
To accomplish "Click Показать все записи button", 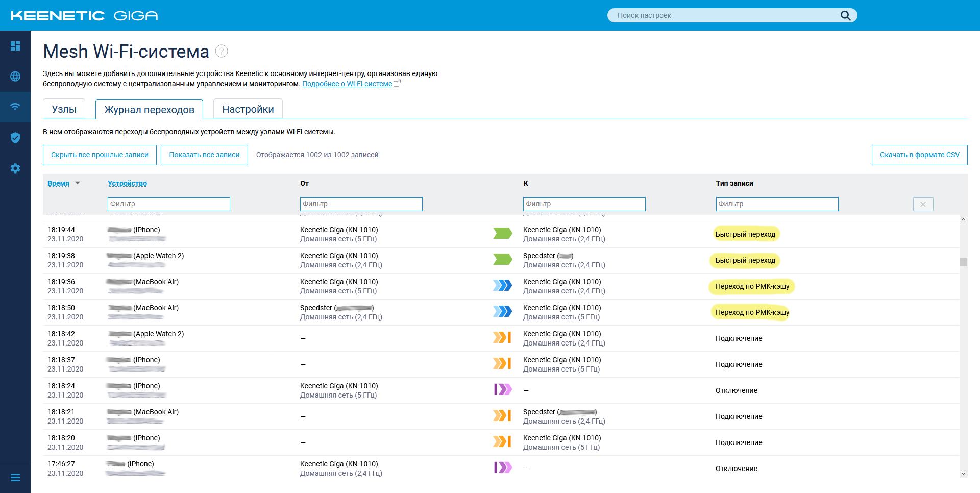I will [204, 155].
